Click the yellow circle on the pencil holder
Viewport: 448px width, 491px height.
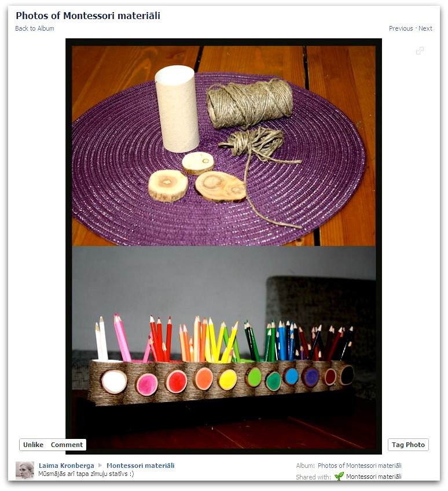point(227,379)
